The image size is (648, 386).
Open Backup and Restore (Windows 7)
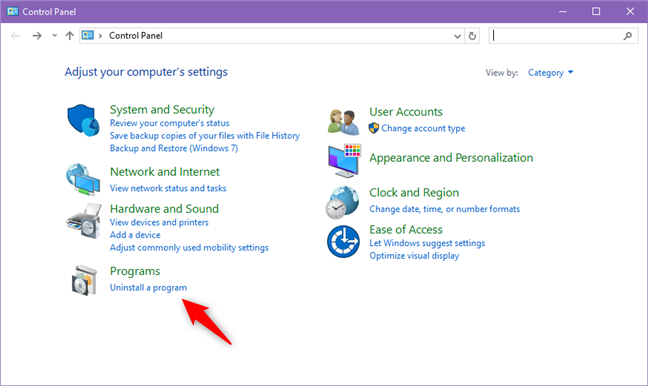pyautogui.click(x=174, y=148)
